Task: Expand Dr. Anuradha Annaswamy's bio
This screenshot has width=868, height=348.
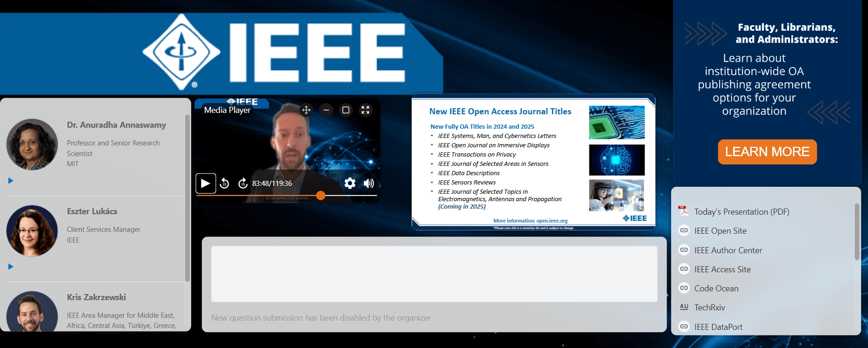Action: 11,181
